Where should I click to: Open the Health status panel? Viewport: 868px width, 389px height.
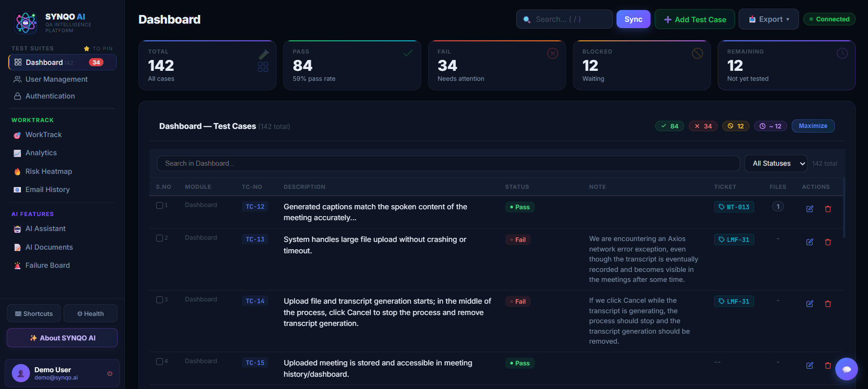click(90, 314)
